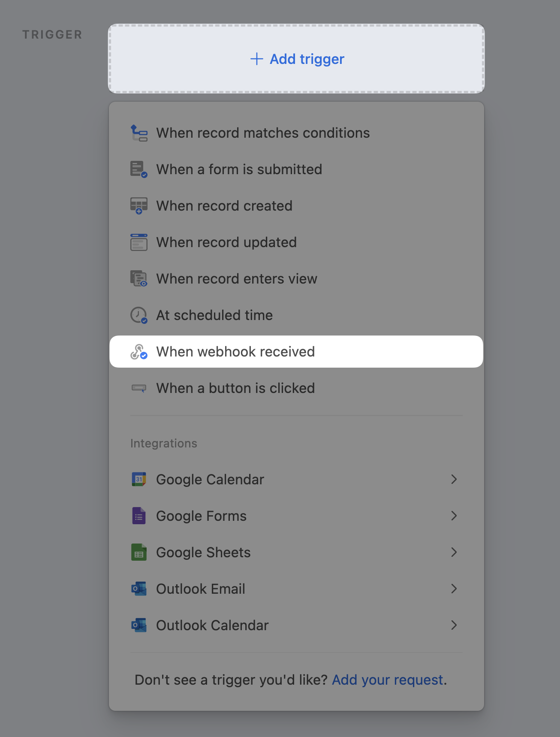Expand the Outlook Calendar chevron arrow
This screenshot has height=737, width=560.
[x=454, y=625]
